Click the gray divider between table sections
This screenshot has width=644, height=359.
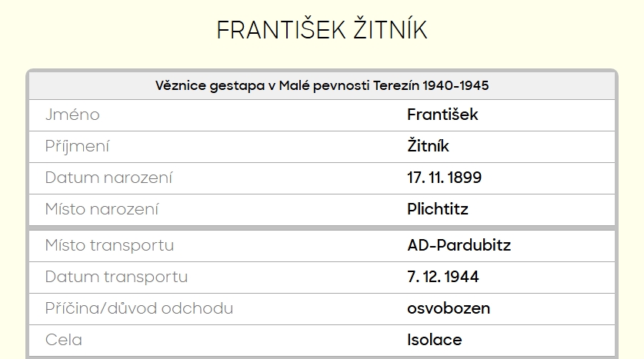(x=322, y=228)
